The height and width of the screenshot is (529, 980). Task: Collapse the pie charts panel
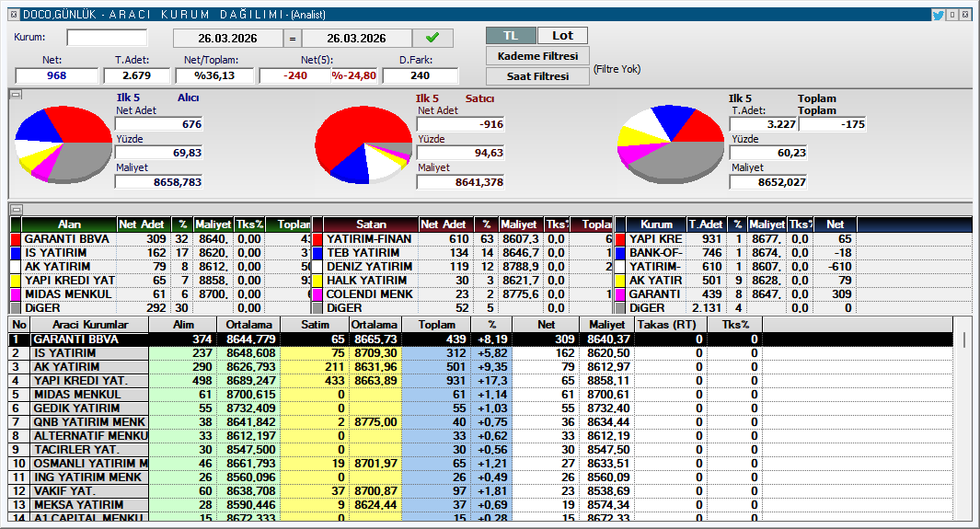[x=15, y=95]
